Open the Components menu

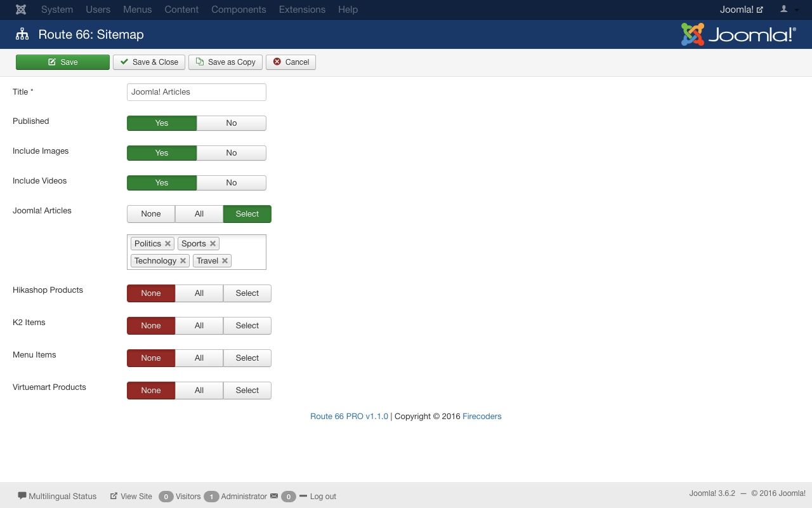pos(239,10)
